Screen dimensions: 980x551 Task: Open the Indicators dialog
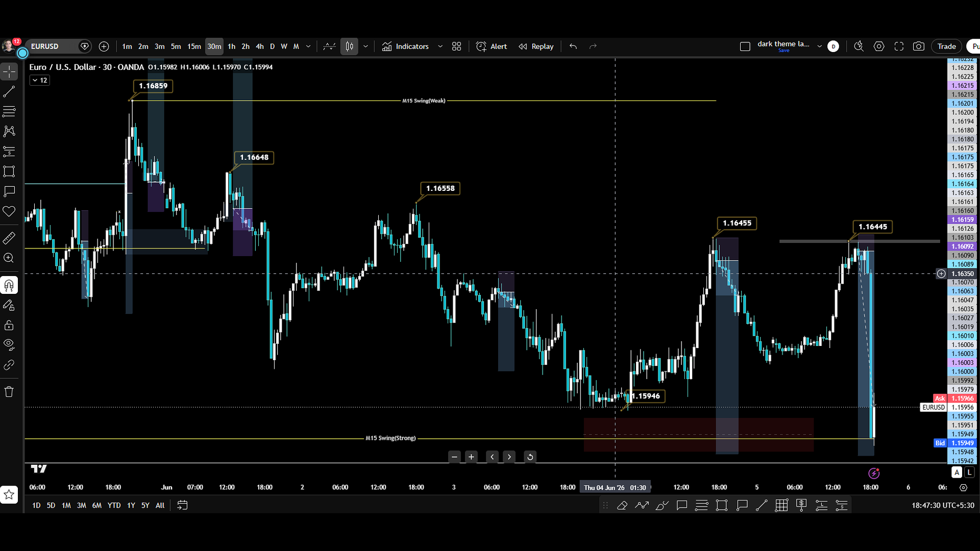(405, 46)
